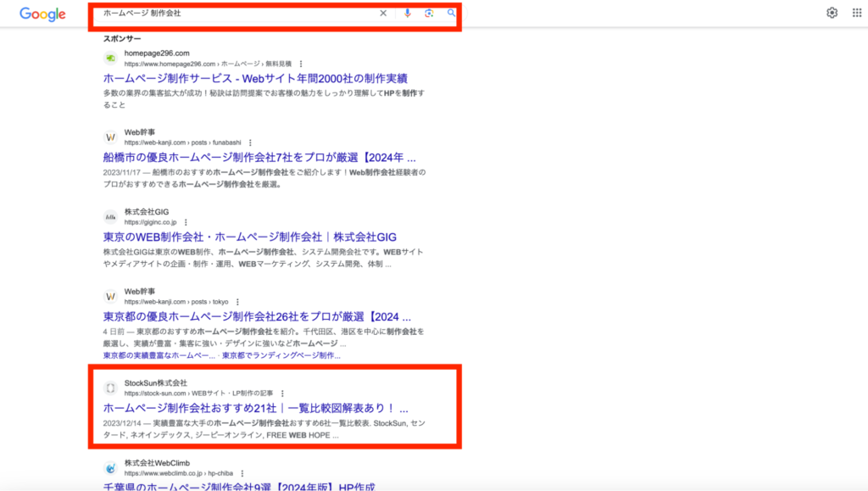Viewport: 868px width, 491px height.
Task: Clear the search query with the X icon
Action: (383, 13)
